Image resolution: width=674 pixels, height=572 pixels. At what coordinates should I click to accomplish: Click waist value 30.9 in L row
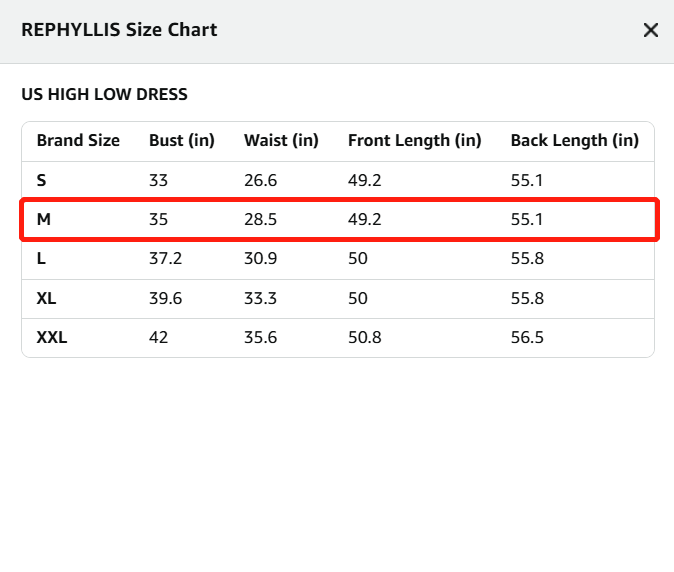click(x=260, y=259)
